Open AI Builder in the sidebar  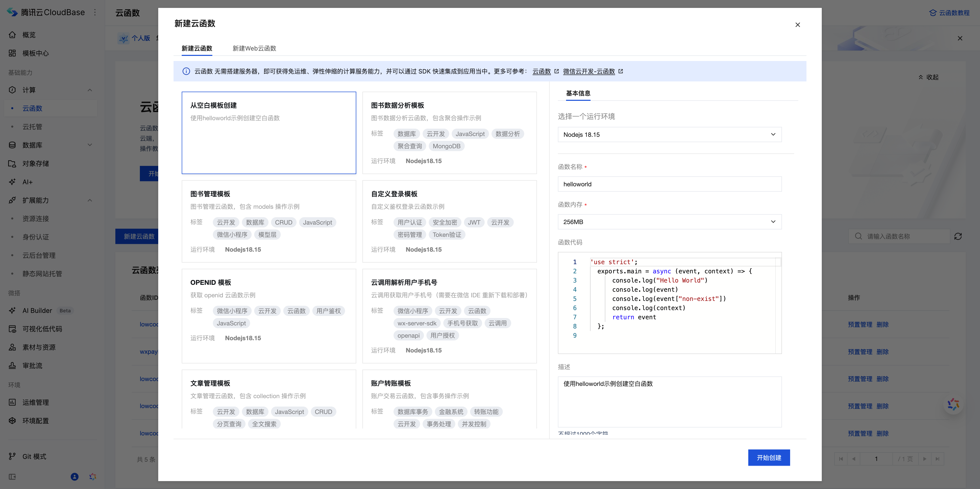coord(37,311)
